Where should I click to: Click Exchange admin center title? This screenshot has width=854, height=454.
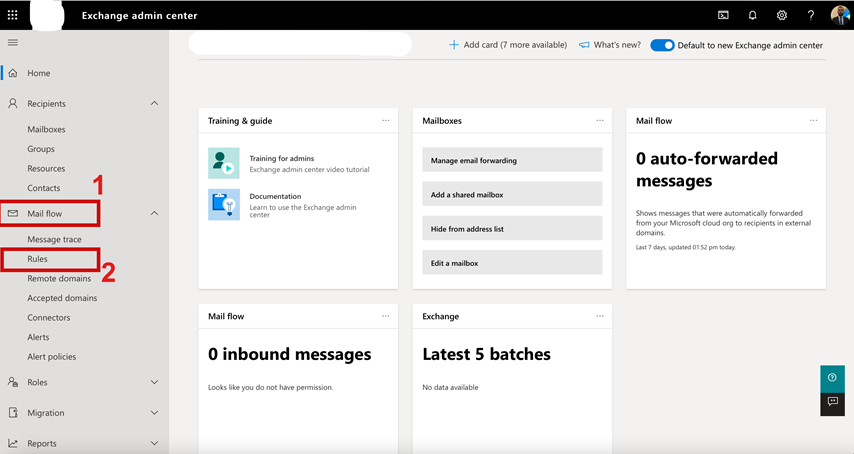139,15
